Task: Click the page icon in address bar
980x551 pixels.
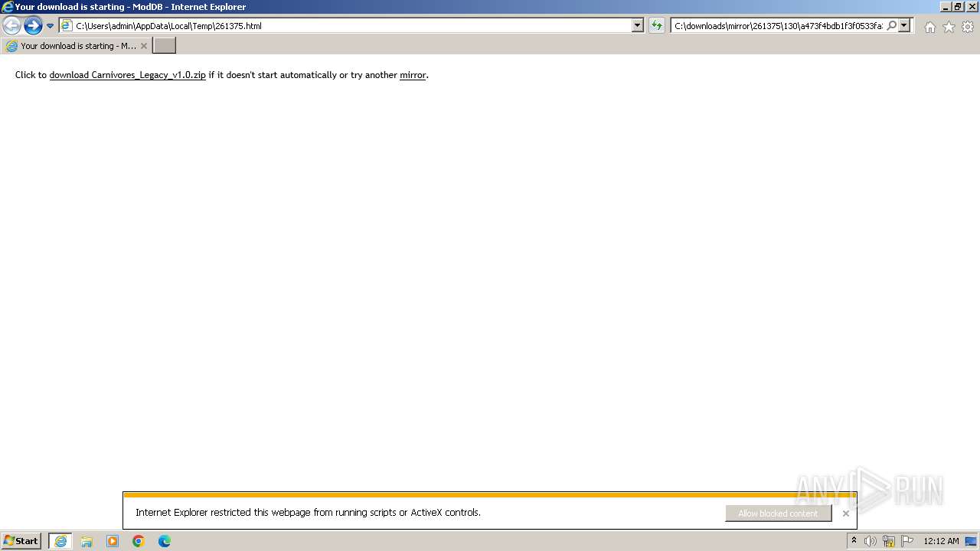Action: (x=67, y=25)
